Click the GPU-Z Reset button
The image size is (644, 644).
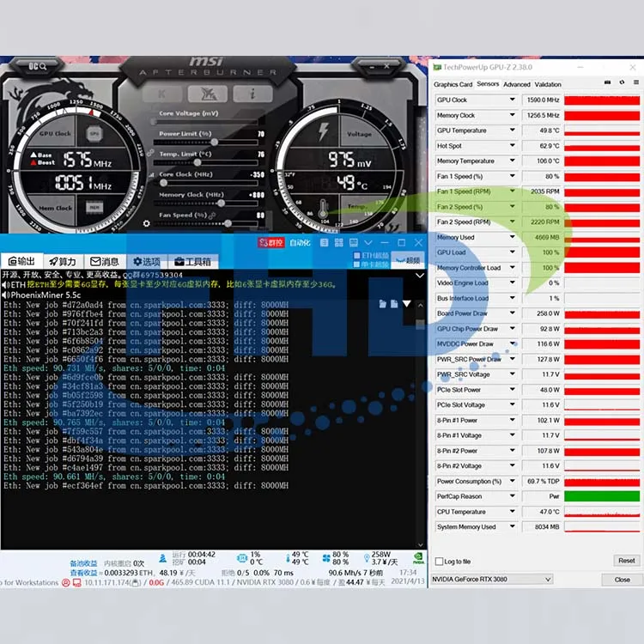626,561
